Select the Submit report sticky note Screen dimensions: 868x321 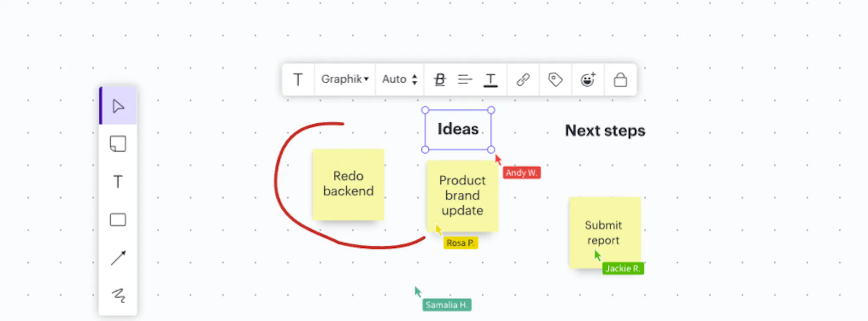click(605, 232)
